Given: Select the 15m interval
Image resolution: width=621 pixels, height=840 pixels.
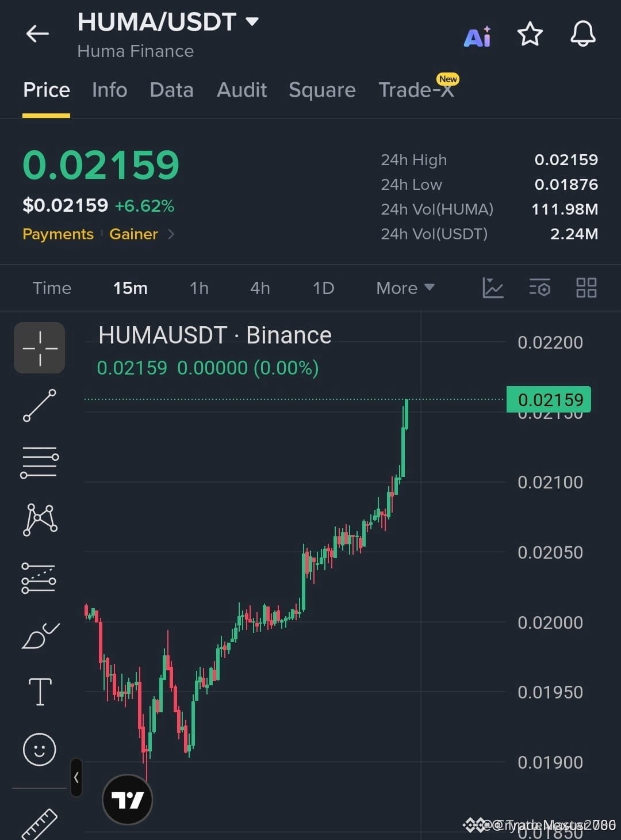Looking at the screenshot, I should pos(131,288).
